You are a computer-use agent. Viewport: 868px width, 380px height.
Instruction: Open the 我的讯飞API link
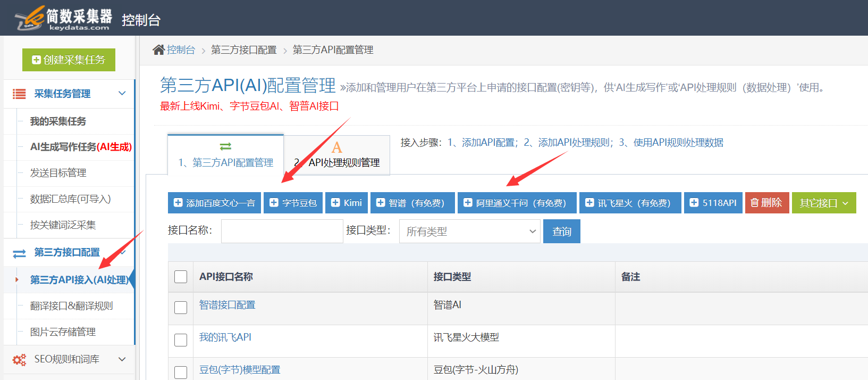pyautogui.click(x=225, y=337)
